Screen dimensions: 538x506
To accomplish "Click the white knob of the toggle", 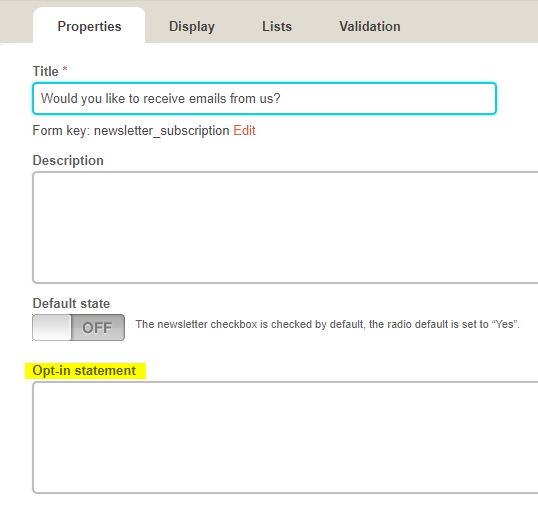I will (52, 328).
